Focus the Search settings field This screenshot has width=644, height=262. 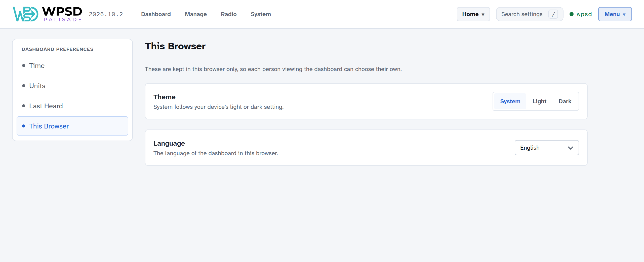530,14
